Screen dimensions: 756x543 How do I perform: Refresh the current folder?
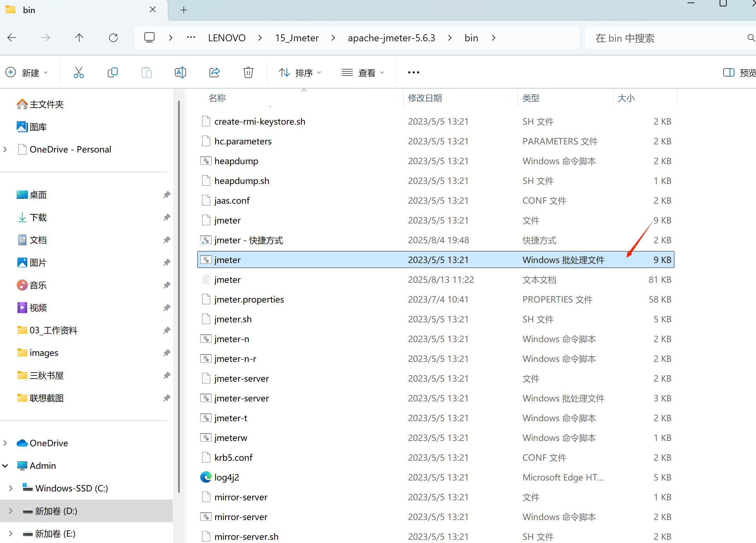113,38
